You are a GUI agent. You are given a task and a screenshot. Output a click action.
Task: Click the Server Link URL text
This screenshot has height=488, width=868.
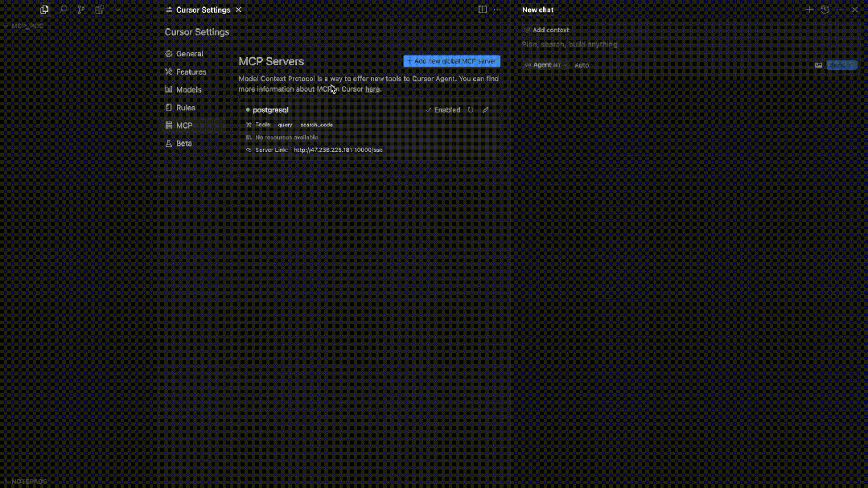point(338,150)
